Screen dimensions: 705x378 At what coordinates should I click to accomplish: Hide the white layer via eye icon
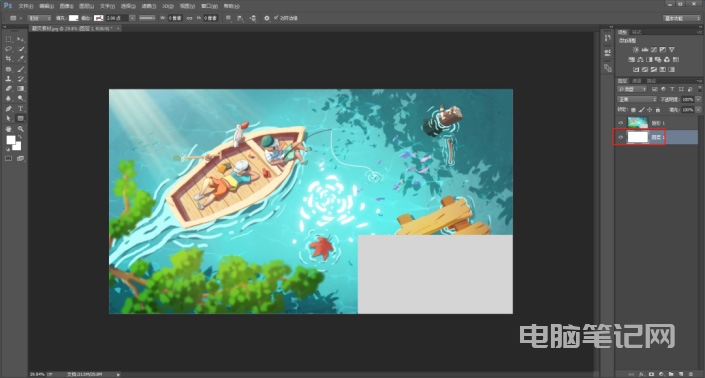(620, 137)
